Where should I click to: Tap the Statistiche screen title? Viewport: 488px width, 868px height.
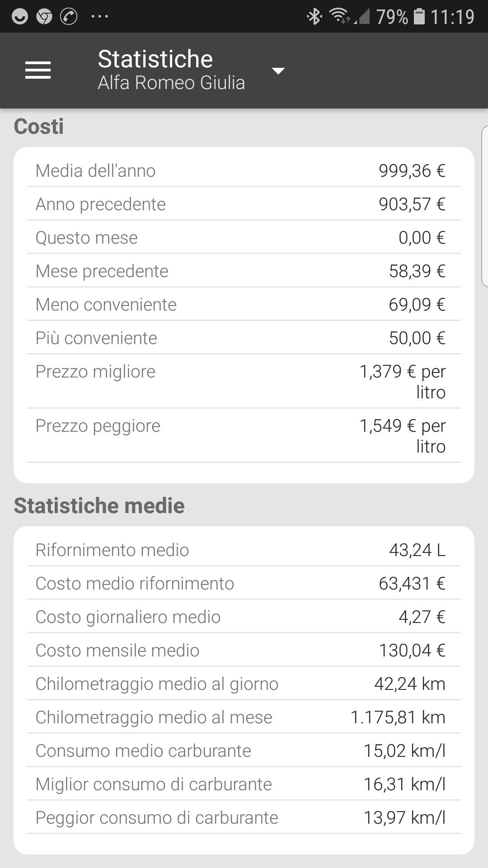pos(155,59)
